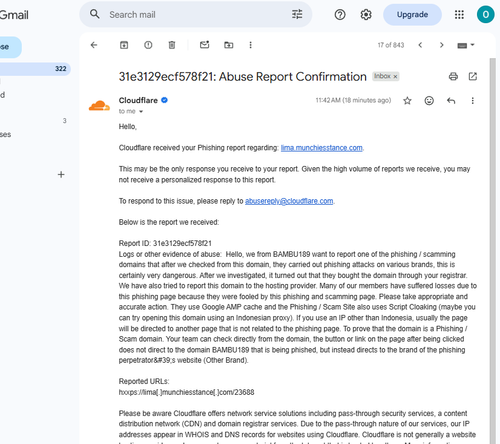Click the Gmail logo
The width and height of the screenshot is (500, 444).
click(x=14, y=15)
